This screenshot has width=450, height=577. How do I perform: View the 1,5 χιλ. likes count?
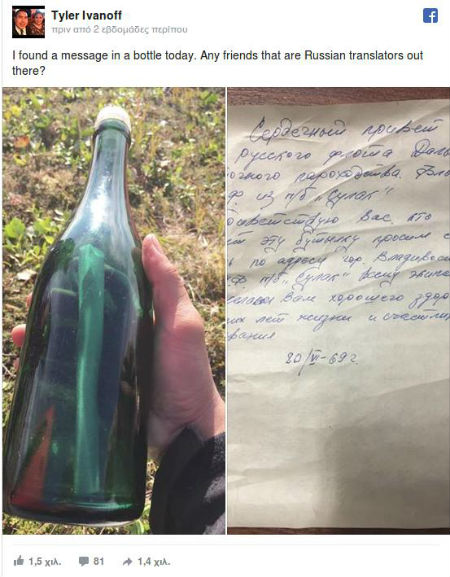(45, 562)
